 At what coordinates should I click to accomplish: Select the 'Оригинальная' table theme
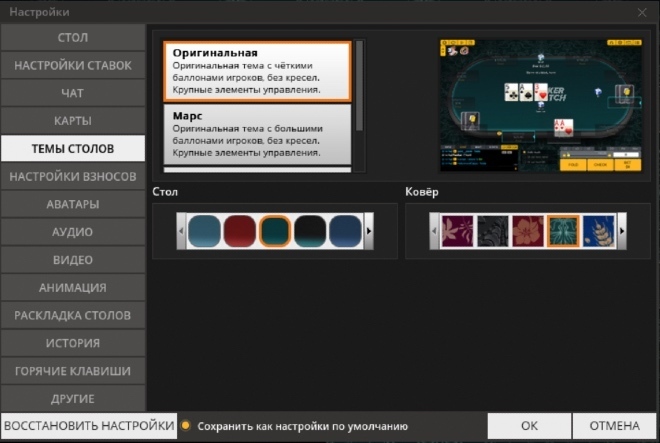pos(257,71)
